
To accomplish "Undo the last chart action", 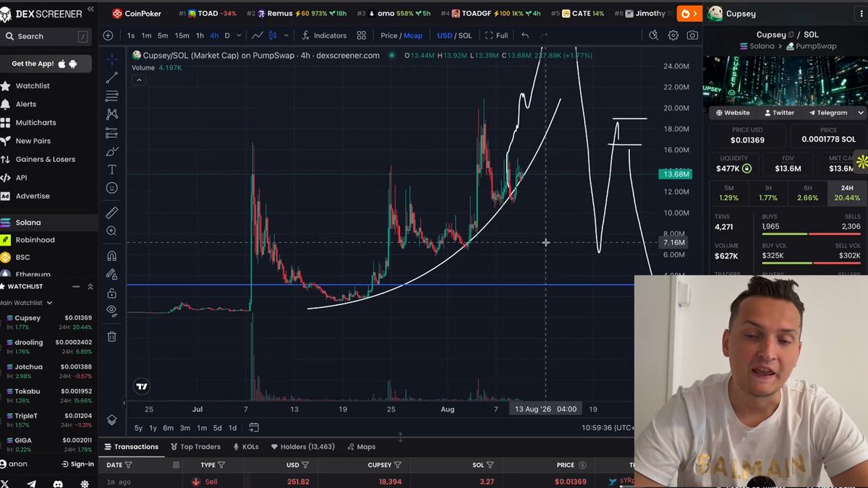I will tap(525, 35).
